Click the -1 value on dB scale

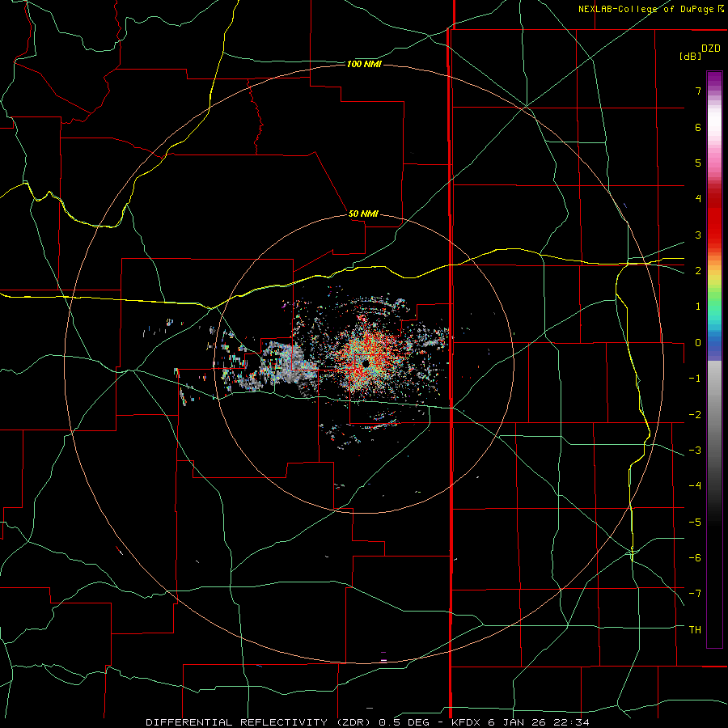point(695,379)
